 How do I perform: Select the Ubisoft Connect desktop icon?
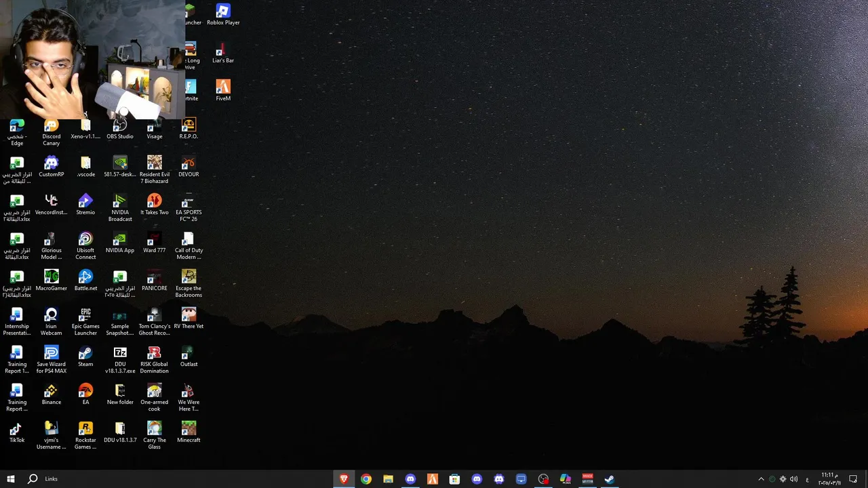coord(85,246)
